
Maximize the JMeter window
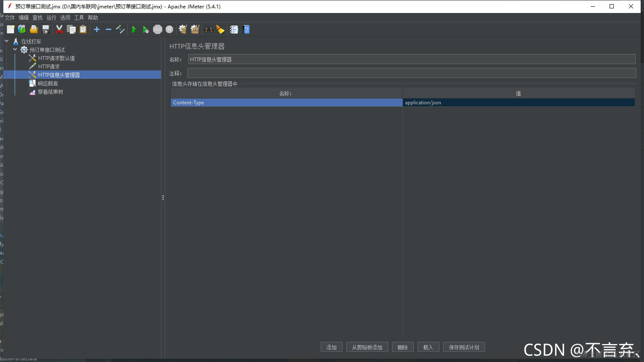pyautogui.click(x=612, y=6)
